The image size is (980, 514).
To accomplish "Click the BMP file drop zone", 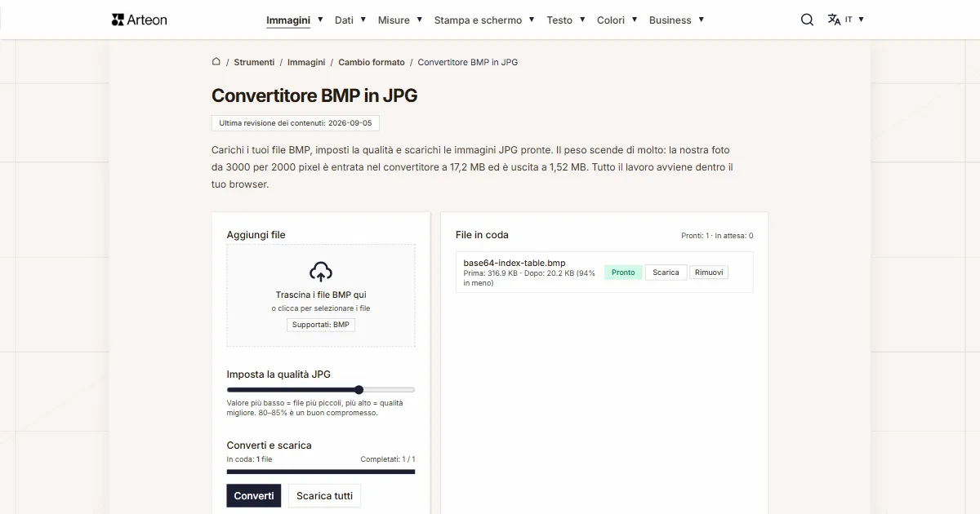I will tap(321, 296).
